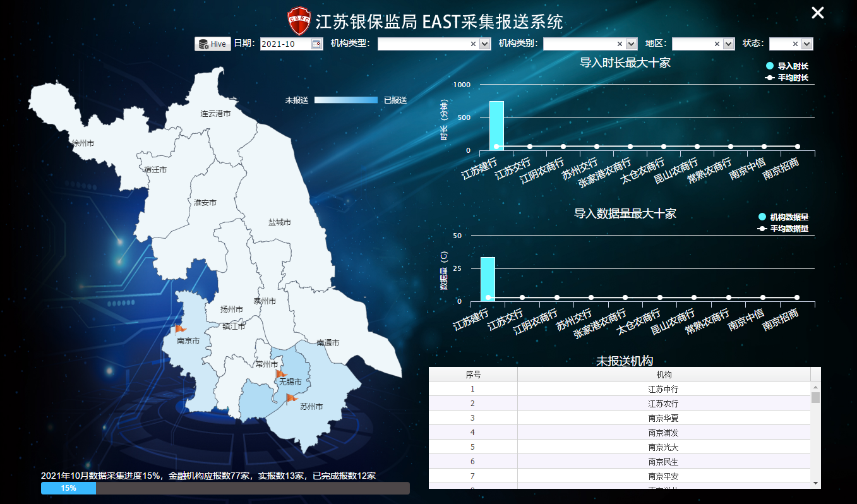Viewport: 857px width, 504px height.
Task: Toggle the 机构数据量 legend item
Action: (x=783, y=217)
